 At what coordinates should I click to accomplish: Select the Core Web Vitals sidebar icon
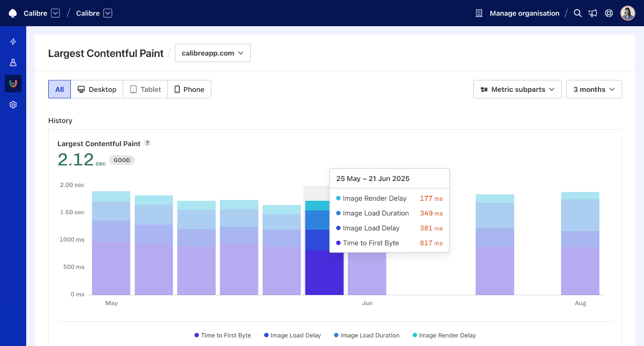click(13, 83)
